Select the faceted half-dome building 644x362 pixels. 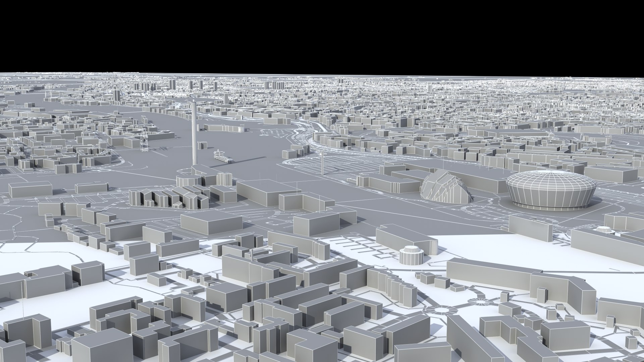tap(446, 187)
